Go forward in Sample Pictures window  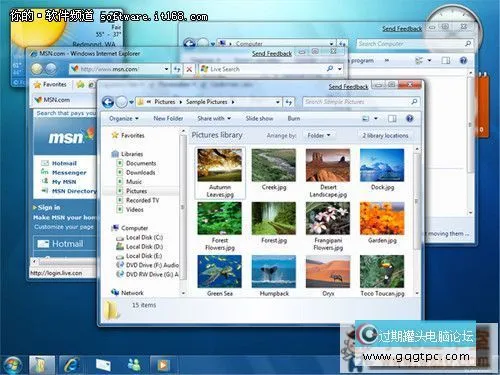[x=121, y=102]
